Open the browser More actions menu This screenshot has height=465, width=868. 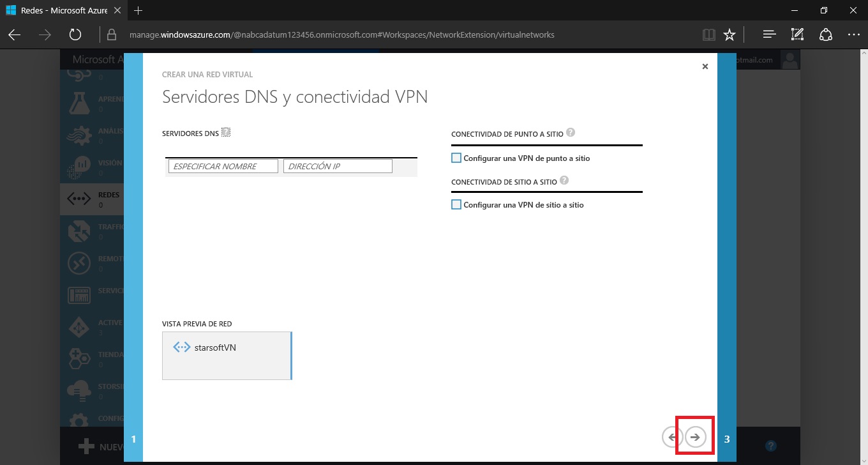(853, 34)
